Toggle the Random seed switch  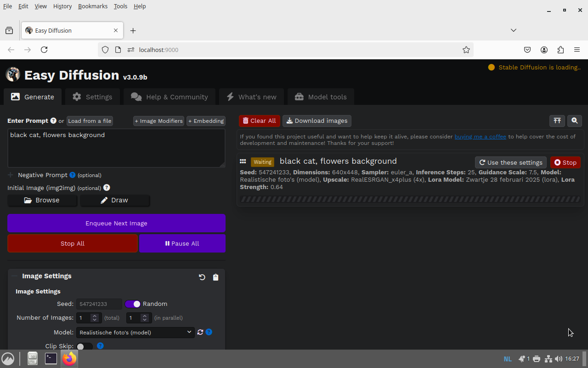click(x=133, y=304)
